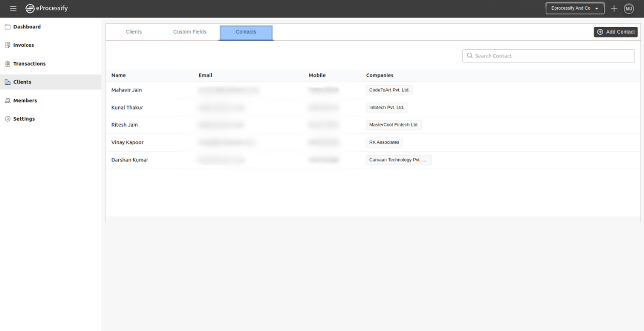Select the Contacts tab
This screenshot has width=644, height=331.
246,32
